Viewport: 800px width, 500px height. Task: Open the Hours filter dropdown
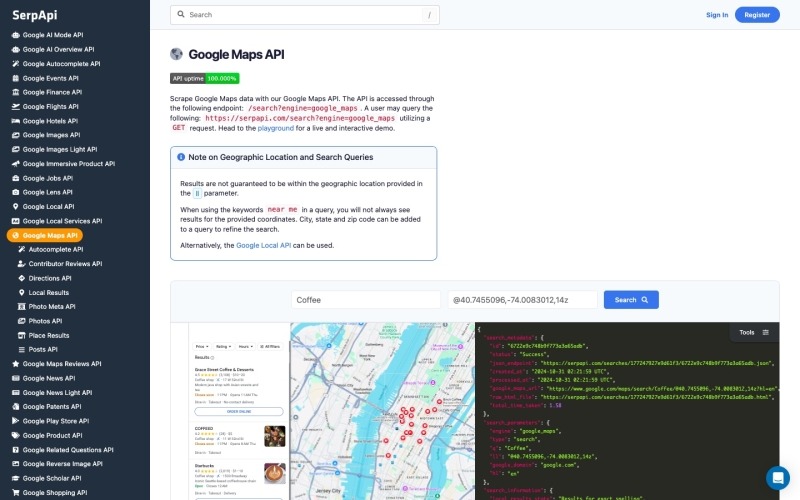[245, 345]
